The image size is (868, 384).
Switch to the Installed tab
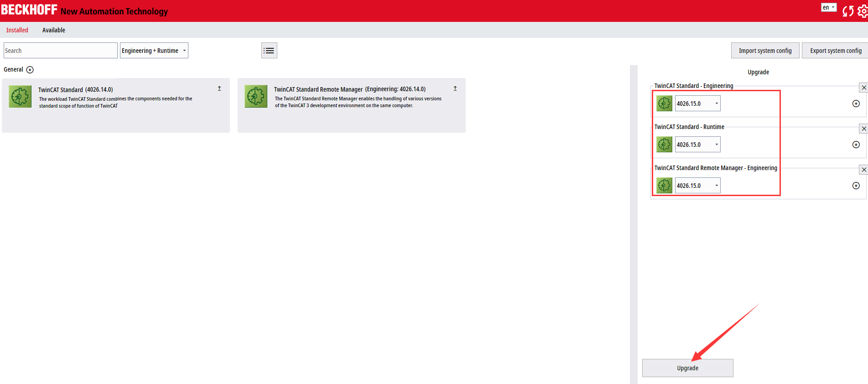coord(17,30)
